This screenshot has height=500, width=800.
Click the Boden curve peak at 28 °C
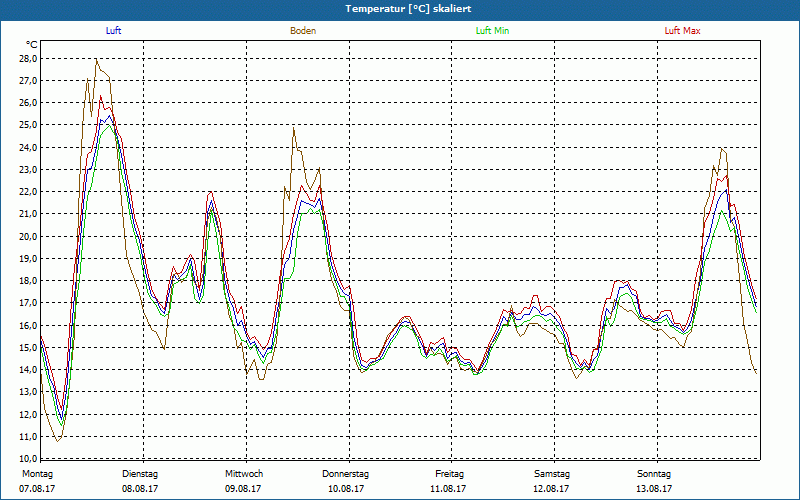coord(96,59)
